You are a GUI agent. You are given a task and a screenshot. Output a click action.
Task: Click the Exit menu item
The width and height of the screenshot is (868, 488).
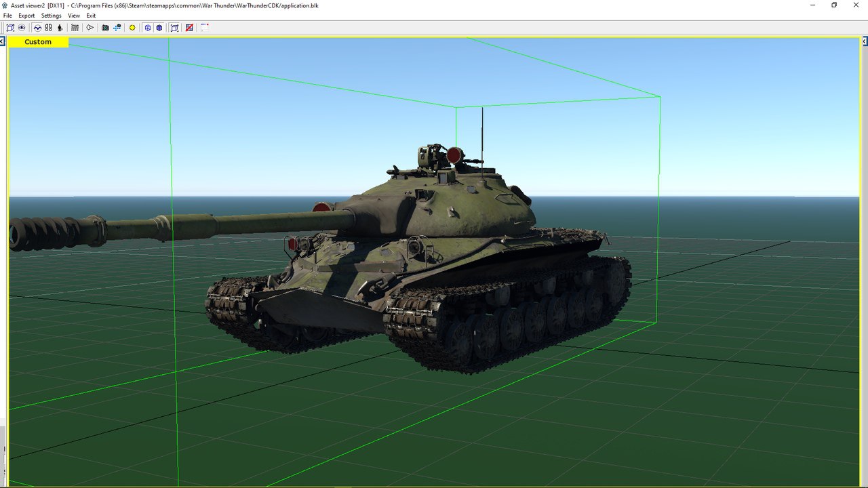tap(91, 16)
